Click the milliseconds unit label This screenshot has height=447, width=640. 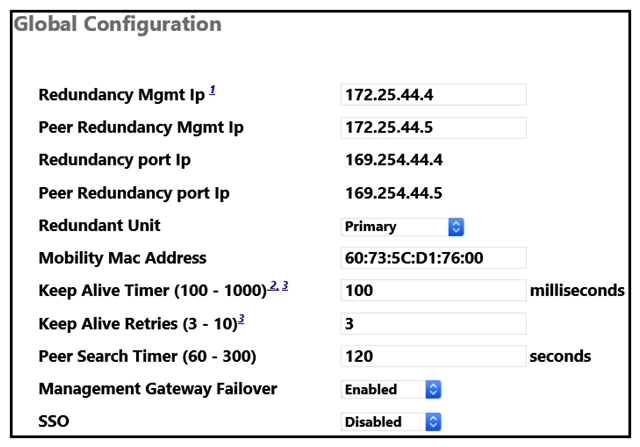(x=577, y=291)
